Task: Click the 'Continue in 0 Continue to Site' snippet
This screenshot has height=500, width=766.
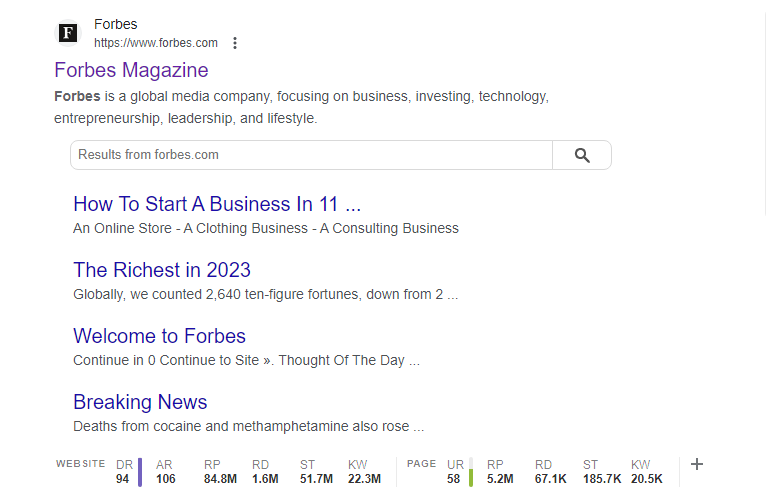Action: point(247,360)
